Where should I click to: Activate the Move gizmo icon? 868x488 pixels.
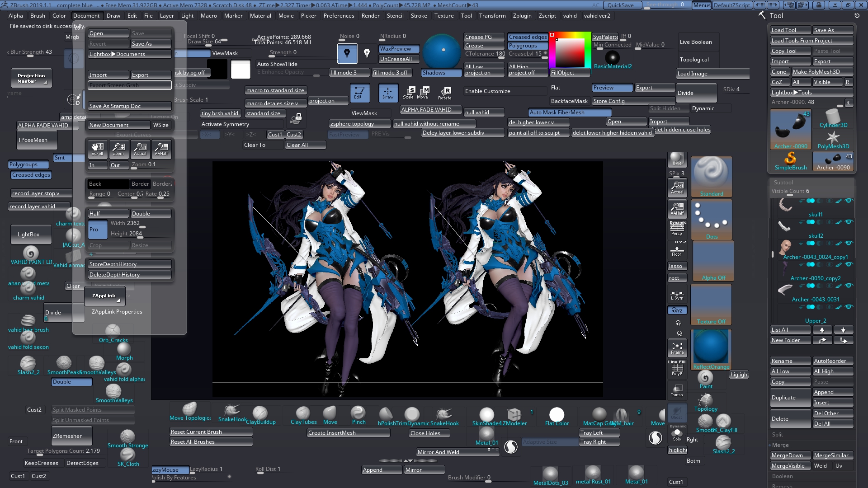click(x=423, y=93)
